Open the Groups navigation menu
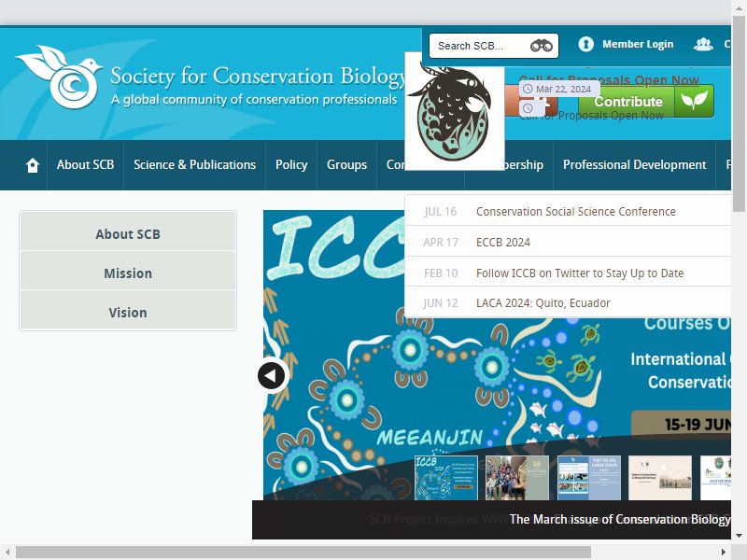This screenshot has height=560, width=747. tap(346, 165)
